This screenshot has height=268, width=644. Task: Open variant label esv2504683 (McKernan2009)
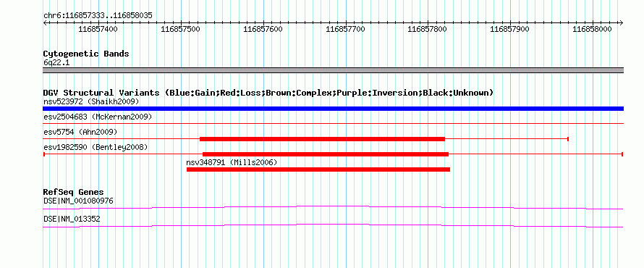[98, 117]
